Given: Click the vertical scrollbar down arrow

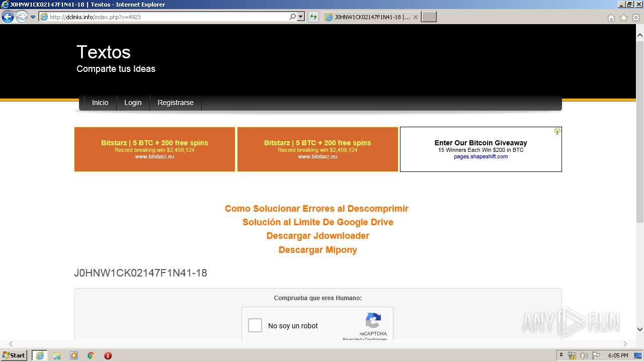Looking at the screenshot, I should tap(640, 329).
